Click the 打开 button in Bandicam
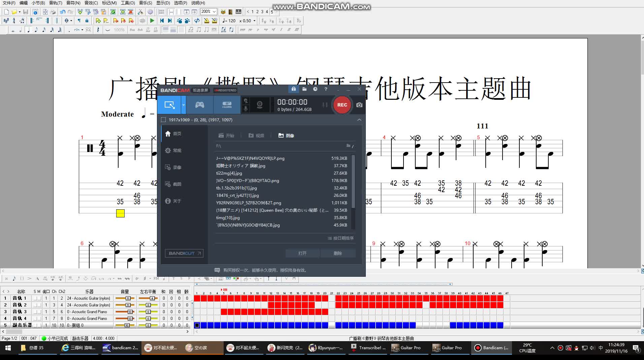This screenshot has height=360, width=644. coord(302,253)
